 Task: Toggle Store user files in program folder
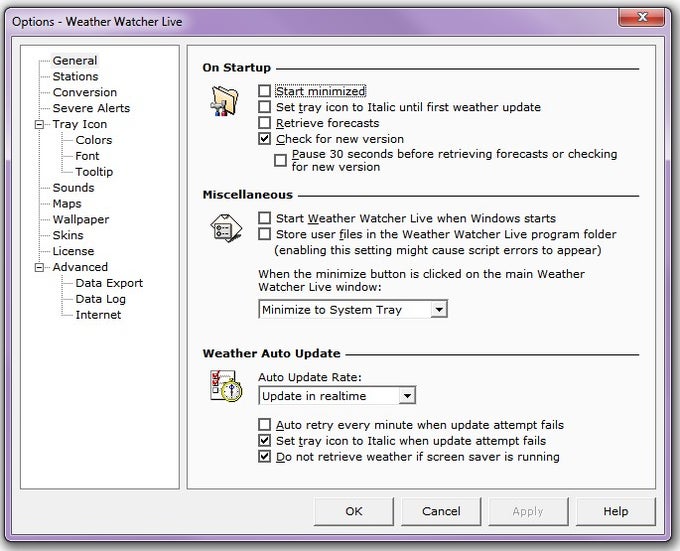click(x=265, y=234)
